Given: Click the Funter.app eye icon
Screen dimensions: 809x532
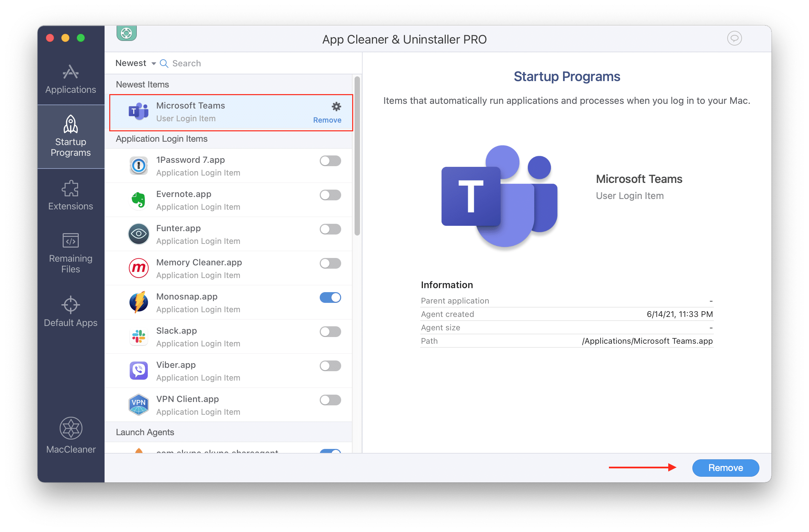Looking at the screenshot, I should tap(138, 234).
